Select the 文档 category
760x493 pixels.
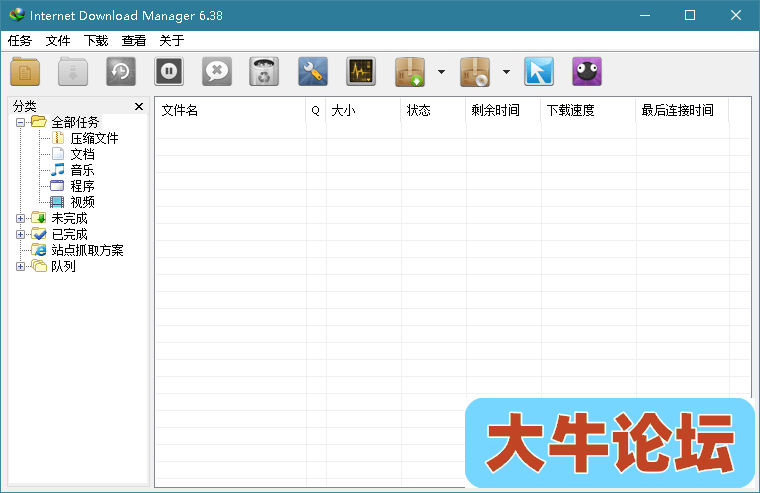click(x=82, y=154)
